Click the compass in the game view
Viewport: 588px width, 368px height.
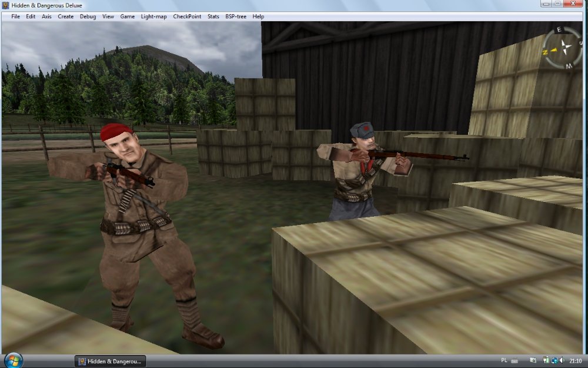(x=563, y=47)
